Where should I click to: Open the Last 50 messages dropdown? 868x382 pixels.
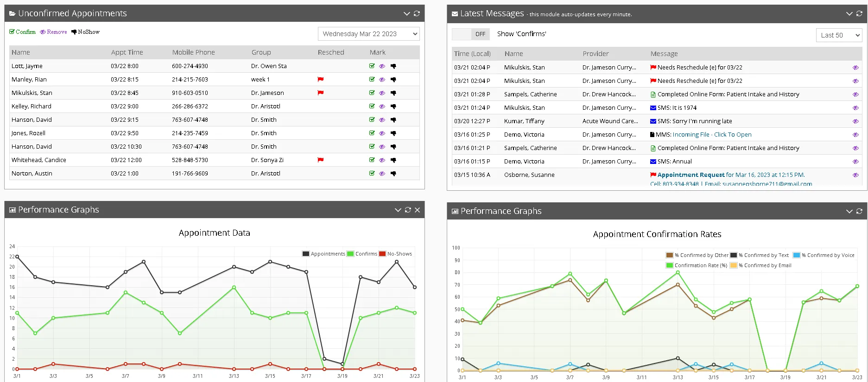(839, 35)
